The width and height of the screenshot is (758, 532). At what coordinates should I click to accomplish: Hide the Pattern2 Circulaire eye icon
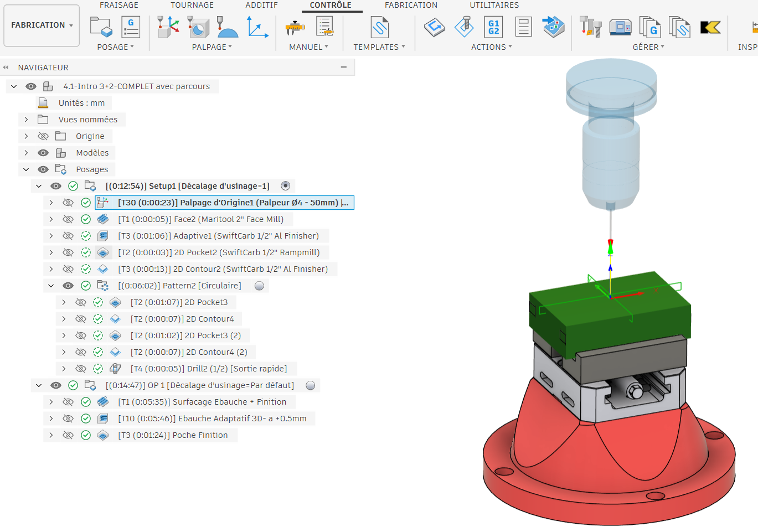pyautogui.click(x=68, y=286)
